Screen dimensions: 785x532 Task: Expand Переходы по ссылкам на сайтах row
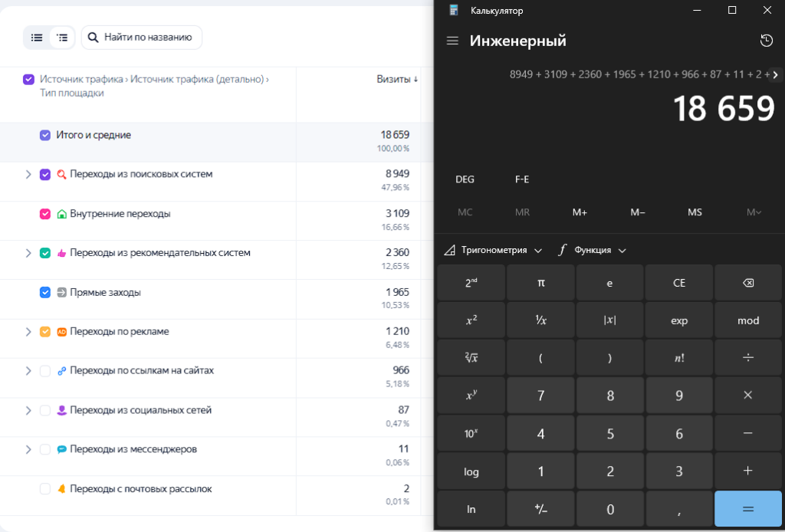pos(28,371)
